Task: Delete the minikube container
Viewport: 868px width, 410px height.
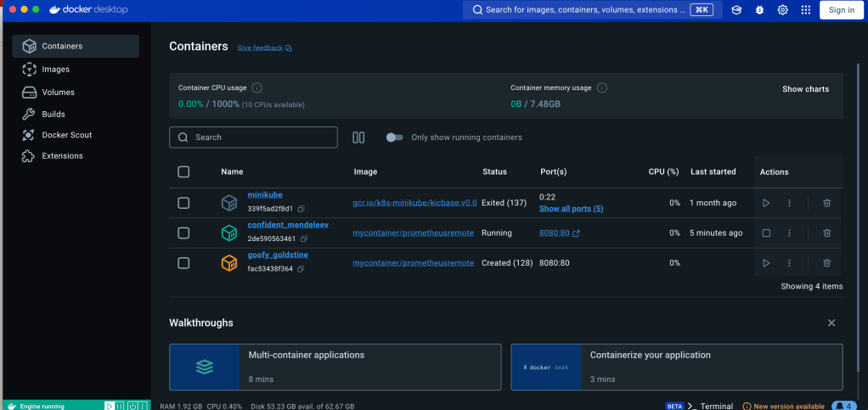Action: click(826, 203)
